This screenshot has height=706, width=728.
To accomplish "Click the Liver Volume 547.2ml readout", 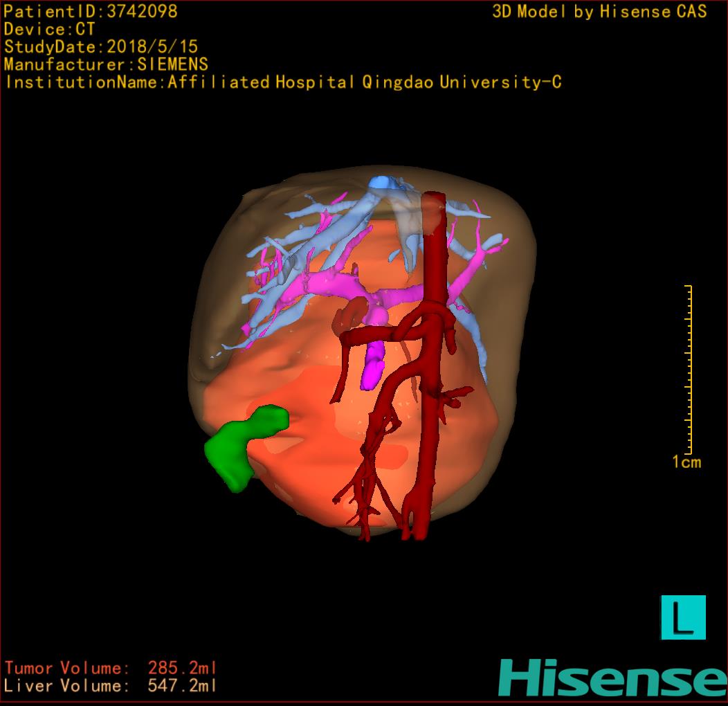I will 111,686.
